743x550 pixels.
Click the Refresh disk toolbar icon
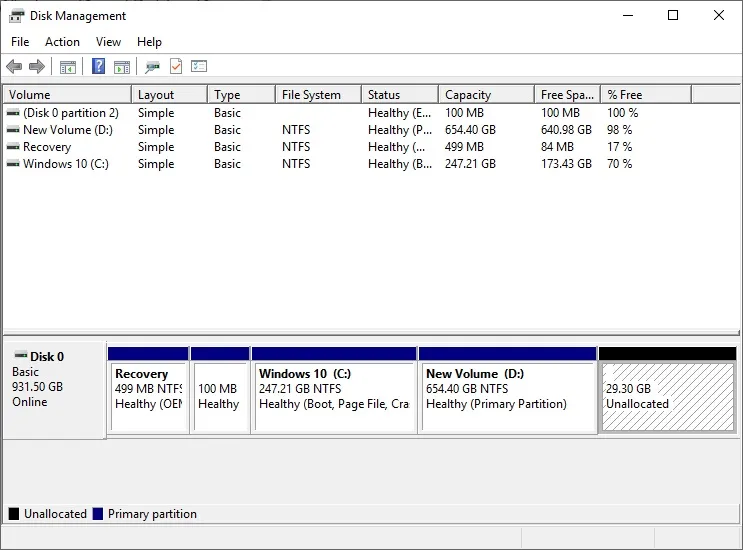tap(152, 67)
